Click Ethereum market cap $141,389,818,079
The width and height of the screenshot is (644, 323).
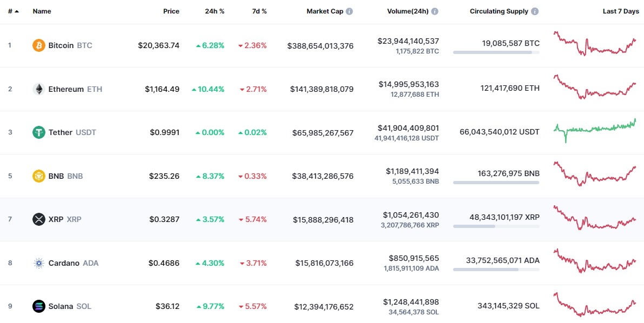(322, 90)
